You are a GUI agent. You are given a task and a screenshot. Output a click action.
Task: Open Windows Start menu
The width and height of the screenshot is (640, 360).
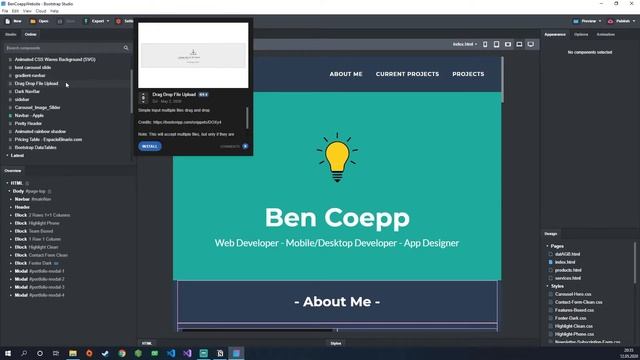(8, 353)
